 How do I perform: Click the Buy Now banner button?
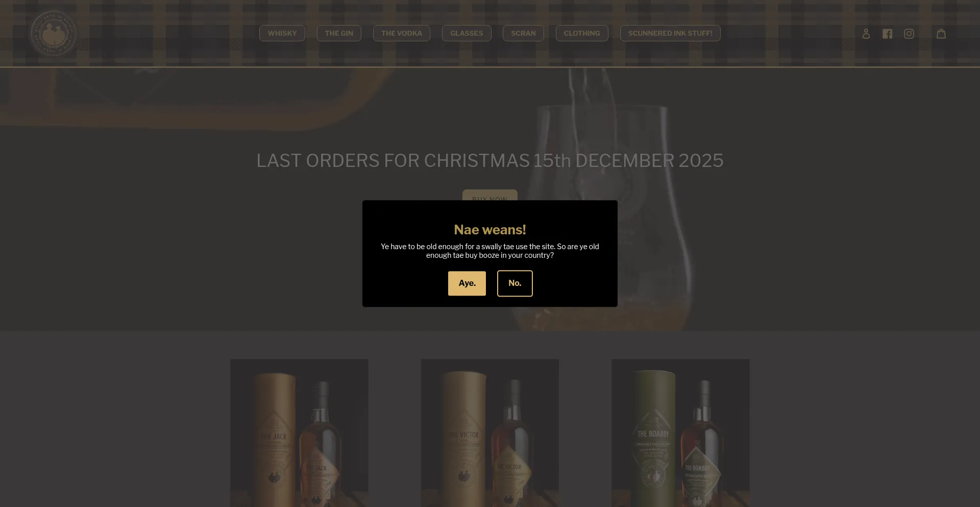pyautogui.click(x=490, y=195)
